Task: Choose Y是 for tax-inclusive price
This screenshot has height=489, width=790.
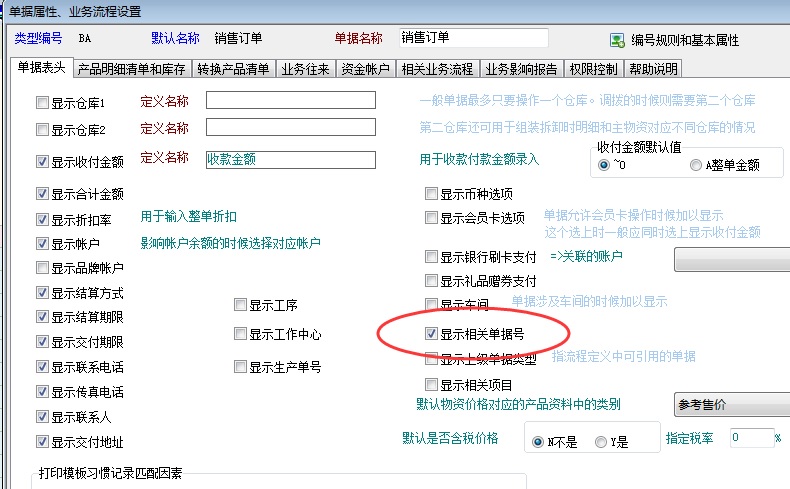Action: [x=600, y=442]
